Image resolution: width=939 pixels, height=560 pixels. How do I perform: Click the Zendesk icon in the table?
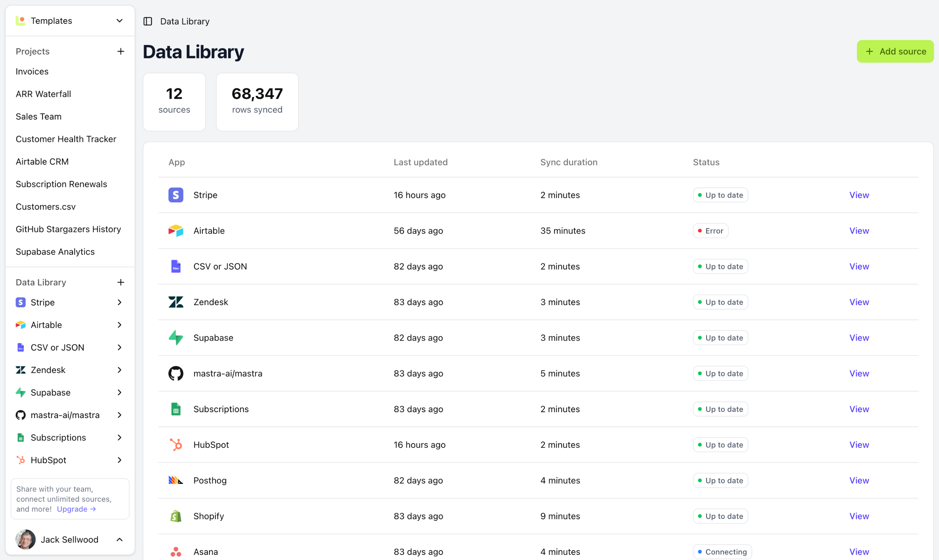click(175, 302)
